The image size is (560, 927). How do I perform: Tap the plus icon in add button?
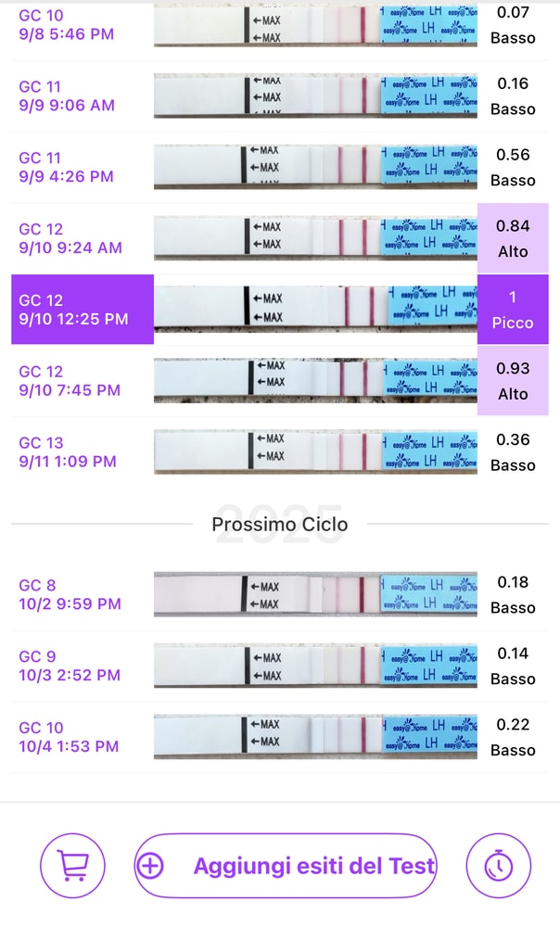tap(150, 866)
